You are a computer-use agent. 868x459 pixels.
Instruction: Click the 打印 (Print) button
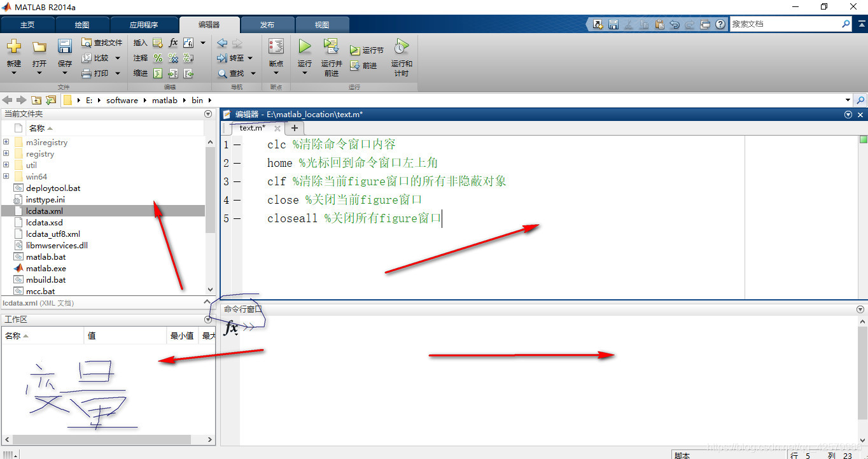(95, 73)
